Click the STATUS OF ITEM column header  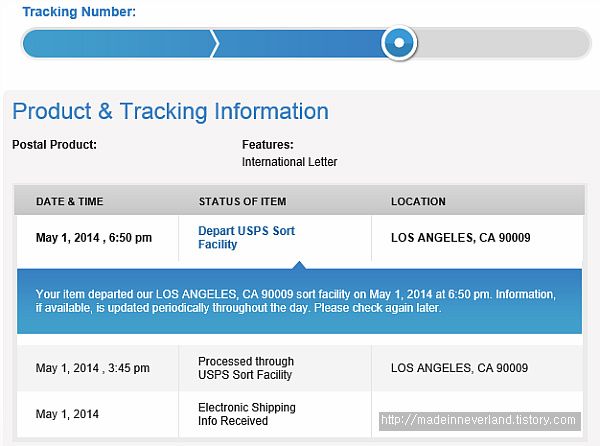[x=242, y=201]
